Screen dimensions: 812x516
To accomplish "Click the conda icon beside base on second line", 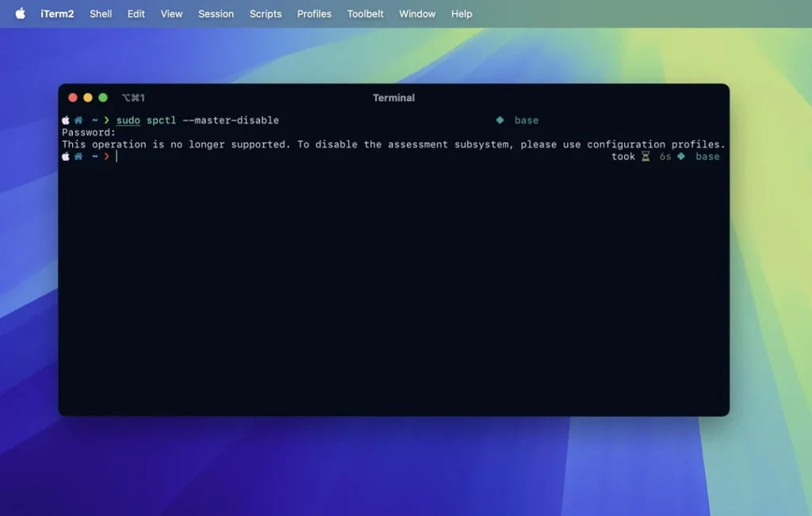I will pyautogui.click(x=681, y=156).
